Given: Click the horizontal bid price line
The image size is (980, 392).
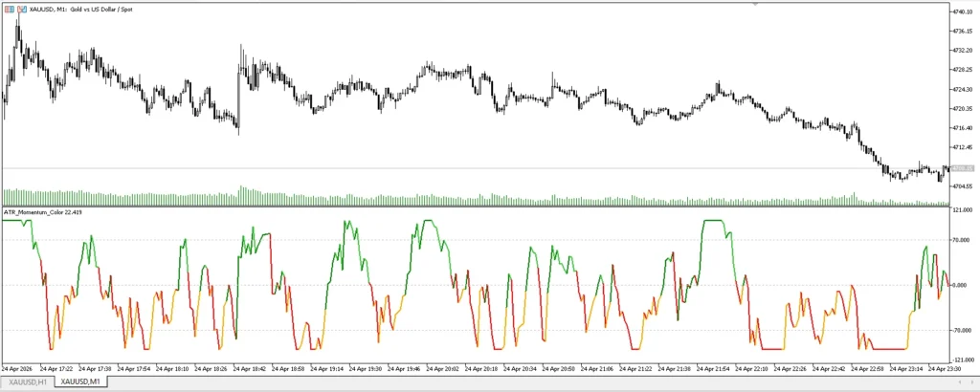Looking at the screenshot, I should pyautogui.click(x=475, y=168).
